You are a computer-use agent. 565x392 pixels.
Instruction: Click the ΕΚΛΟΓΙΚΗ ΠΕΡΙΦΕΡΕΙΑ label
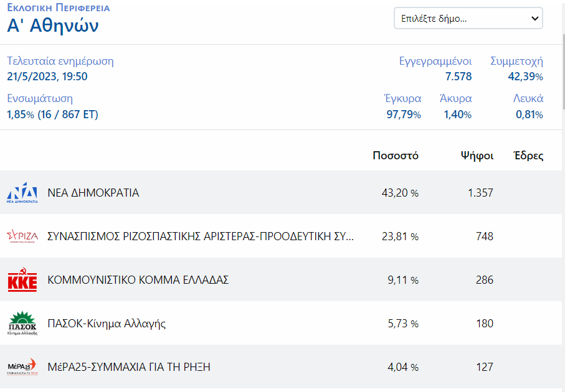click(59, 7)
